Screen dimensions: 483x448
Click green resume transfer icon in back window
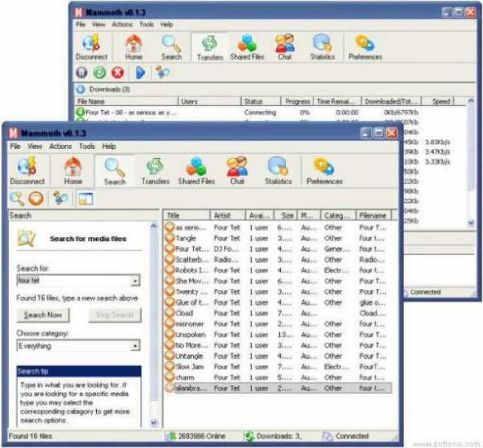click(x=99, y=72)
